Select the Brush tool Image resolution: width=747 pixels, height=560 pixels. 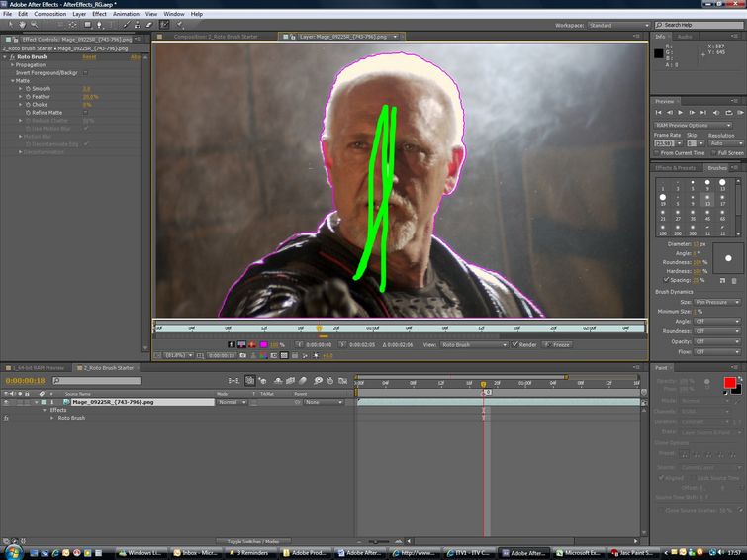(127, 25)
